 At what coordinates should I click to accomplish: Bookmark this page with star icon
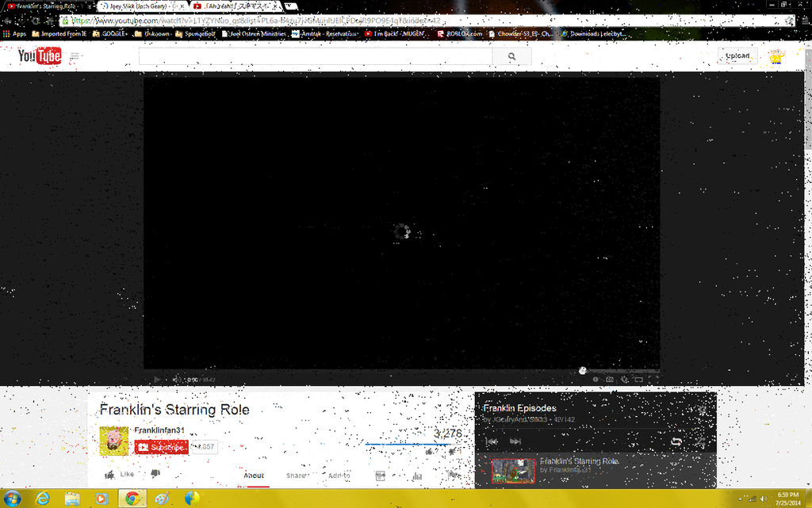point(789,21)
